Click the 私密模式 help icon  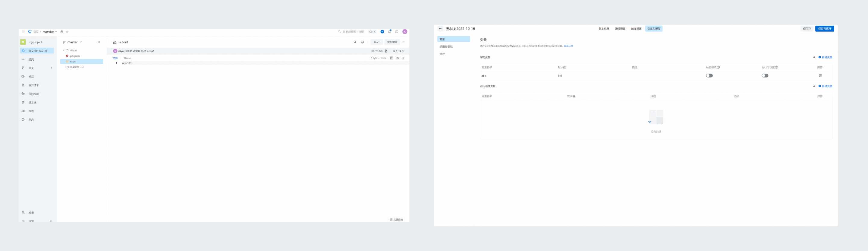click(719, 67)
